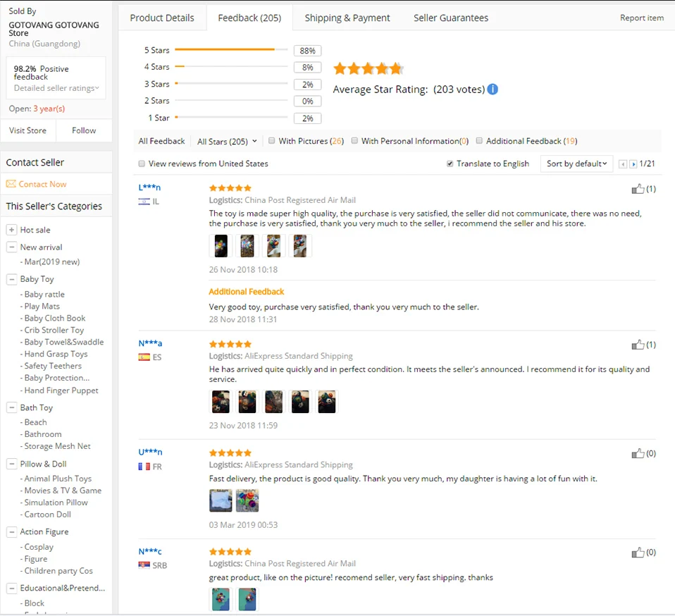Open the Feedback (205) tab
The image size is (675, 616).
click(249, 18)
